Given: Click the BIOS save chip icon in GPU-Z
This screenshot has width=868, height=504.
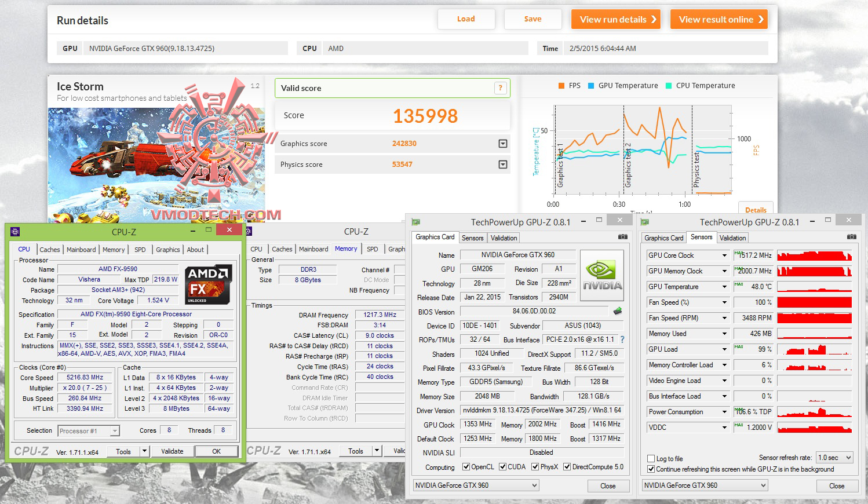Looking at the screenshot, I should (618, 311).
